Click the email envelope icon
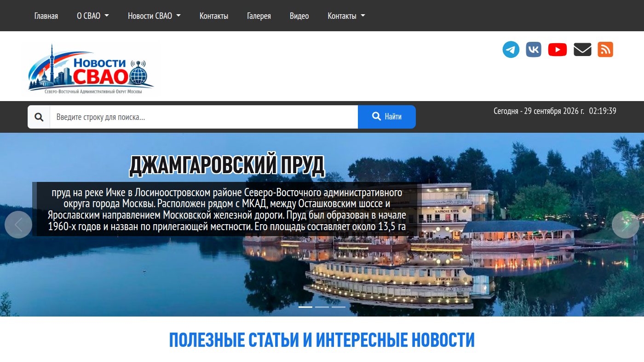 point(582,49)
